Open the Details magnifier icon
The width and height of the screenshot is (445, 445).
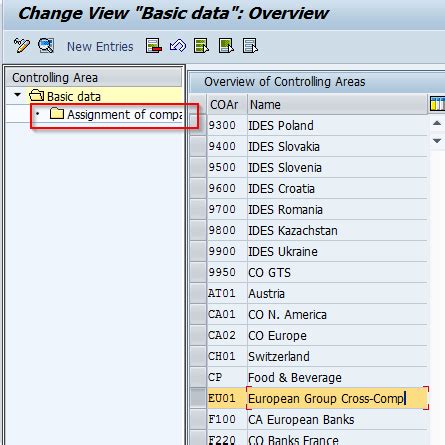click(46, 46)
